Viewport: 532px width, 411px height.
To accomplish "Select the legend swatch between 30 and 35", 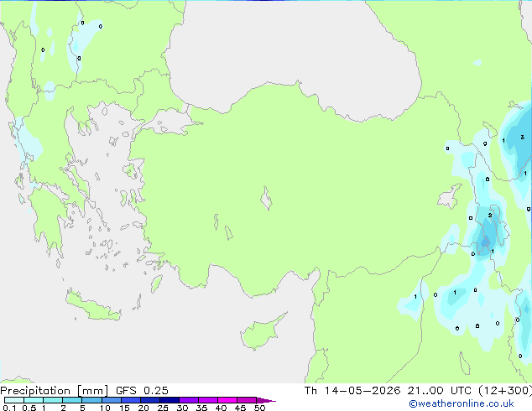I will [189, 400].
